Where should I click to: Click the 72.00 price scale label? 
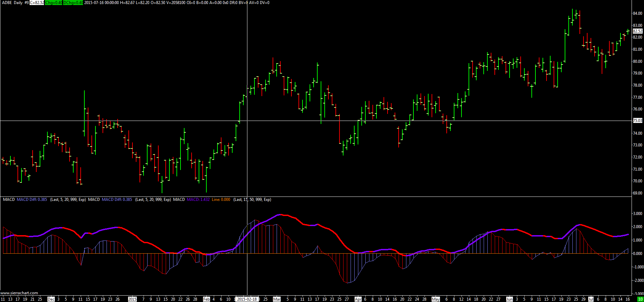click(637, 157)
